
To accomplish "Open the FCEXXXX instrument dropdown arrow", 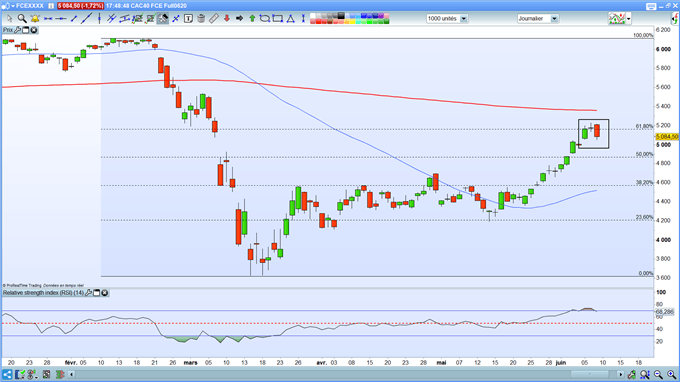I will click(13, 6).
